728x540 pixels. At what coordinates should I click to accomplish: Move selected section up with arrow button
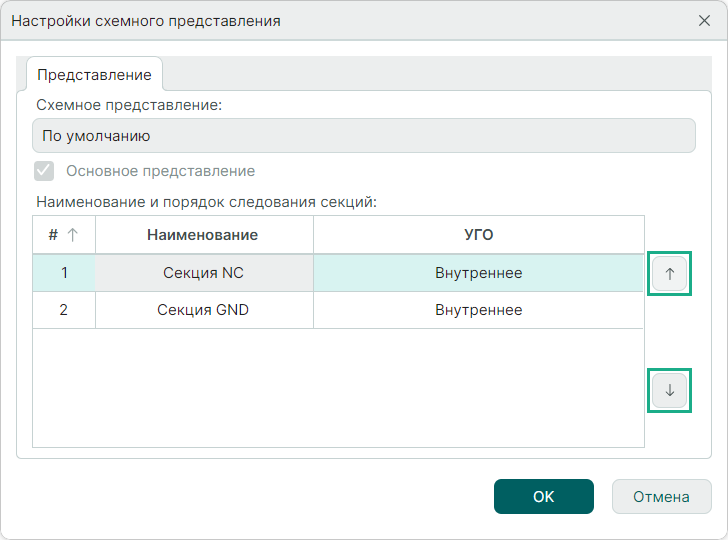click(x=670, y=273)
